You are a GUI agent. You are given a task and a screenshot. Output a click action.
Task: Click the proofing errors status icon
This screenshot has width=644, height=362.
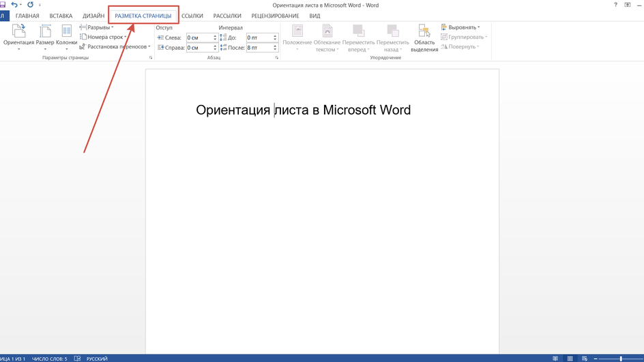[x=77, y=359]
